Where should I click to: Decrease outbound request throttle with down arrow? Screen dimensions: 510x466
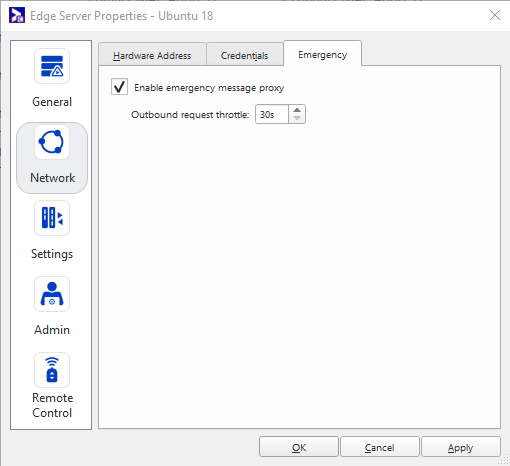click(297, 119)
